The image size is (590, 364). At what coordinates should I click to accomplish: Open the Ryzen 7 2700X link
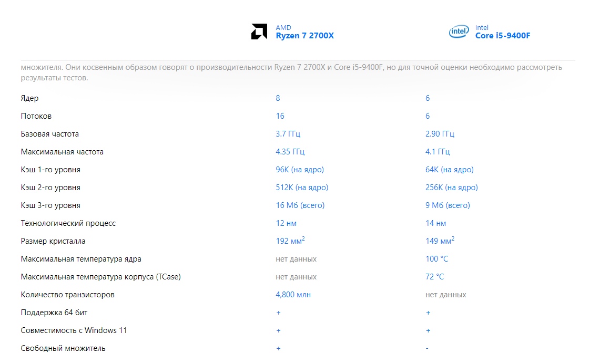click(x=304, y=36)
